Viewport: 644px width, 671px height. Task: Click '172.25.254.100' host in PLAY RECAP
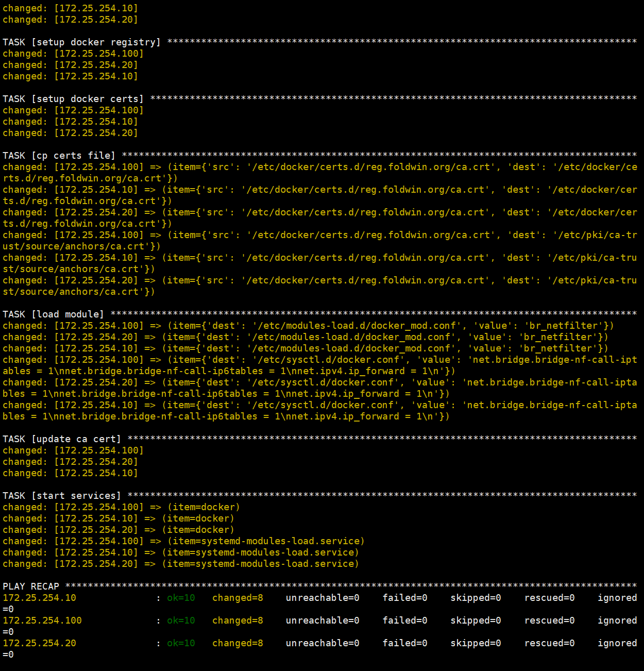point(42,620)
